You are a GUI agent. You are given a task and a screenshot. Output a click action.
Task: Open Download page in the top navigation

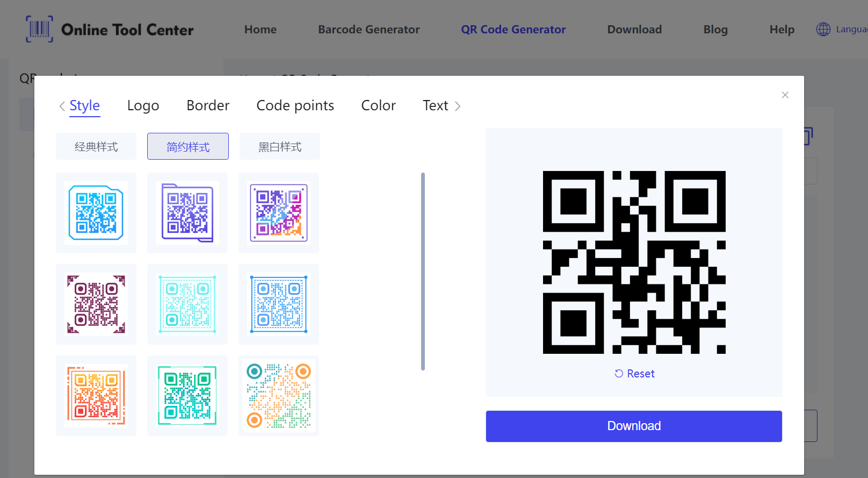[x=634, y=30]
